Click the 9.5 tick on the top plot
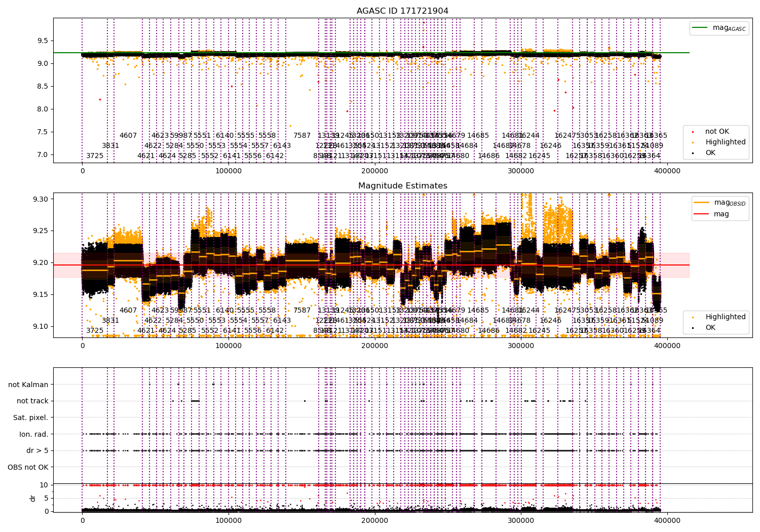Screen dimensions: 760x532 [42, 41]
